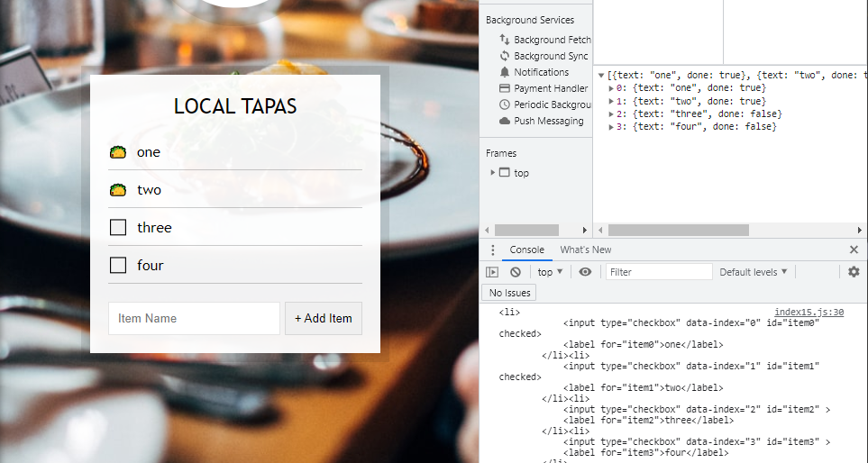Viewport: 868px width, 463px height.
Task: Click sidebar scrollbar left arrow
Action: [487, 230]
